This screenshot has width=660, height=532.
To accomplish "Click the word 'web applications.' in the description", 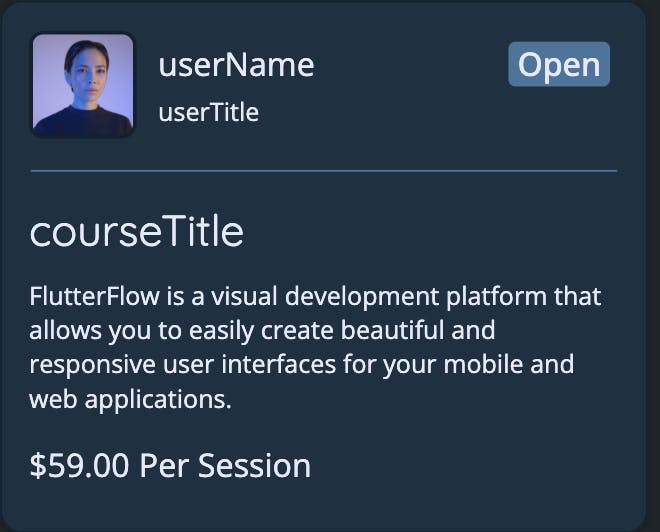I will coord(130,399).
